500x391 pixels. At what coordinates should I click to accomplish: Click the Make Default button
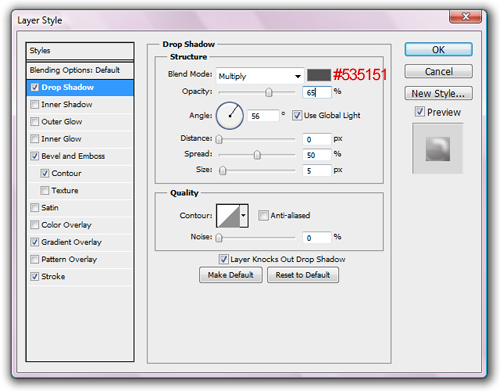231,275
